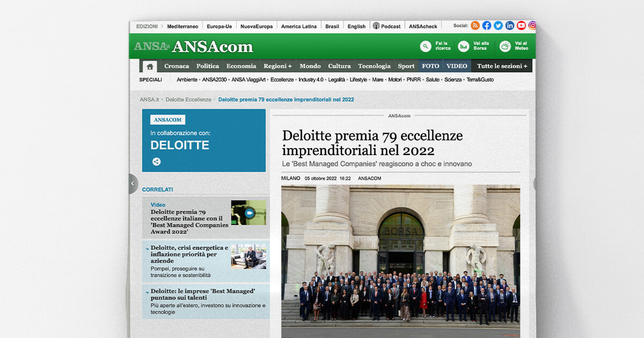Expand the Regioni + menu

(x=277, y=66)
